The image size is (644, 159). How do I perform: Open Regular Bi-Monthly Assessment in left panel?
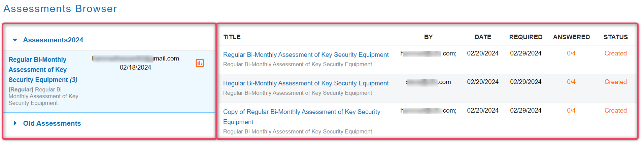(x=43, y=70)
